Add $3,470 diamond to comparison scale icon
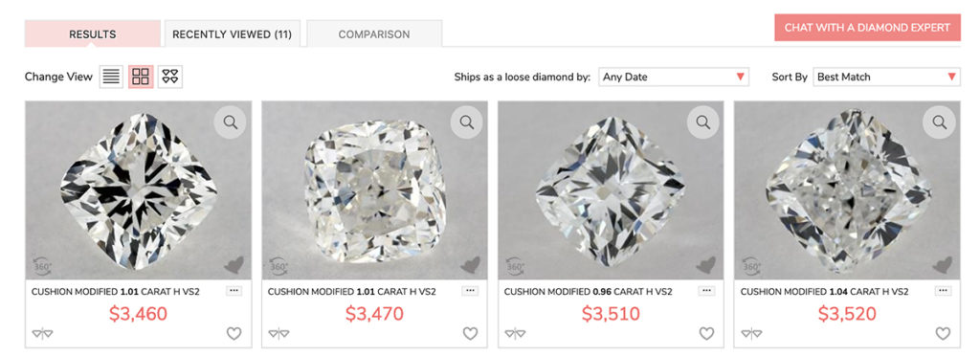980x356 pixels. pos(278,334)
